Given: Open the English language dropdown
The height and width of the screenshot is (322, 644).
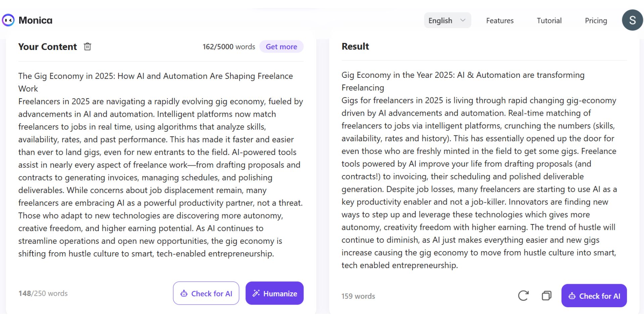Looking at the screenshot, I should pos(447,20).
